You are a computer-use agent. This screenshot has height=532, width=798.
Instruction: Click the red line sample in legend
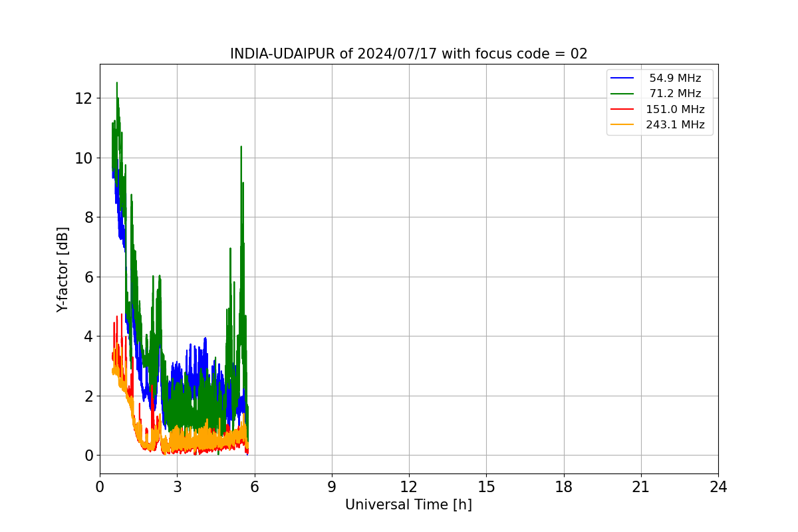(622, 109)
